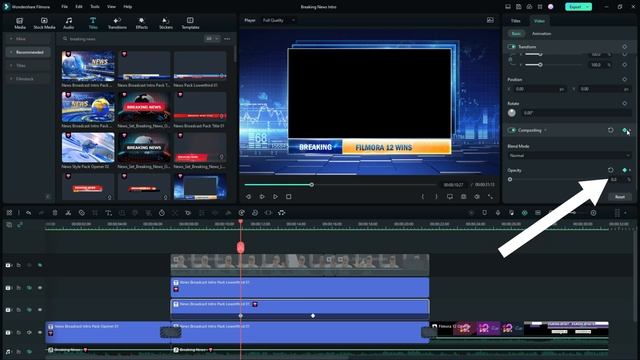Screen dimensions: 640x360
Task: Add keyframe for Transform
Action: coord(624,47)
